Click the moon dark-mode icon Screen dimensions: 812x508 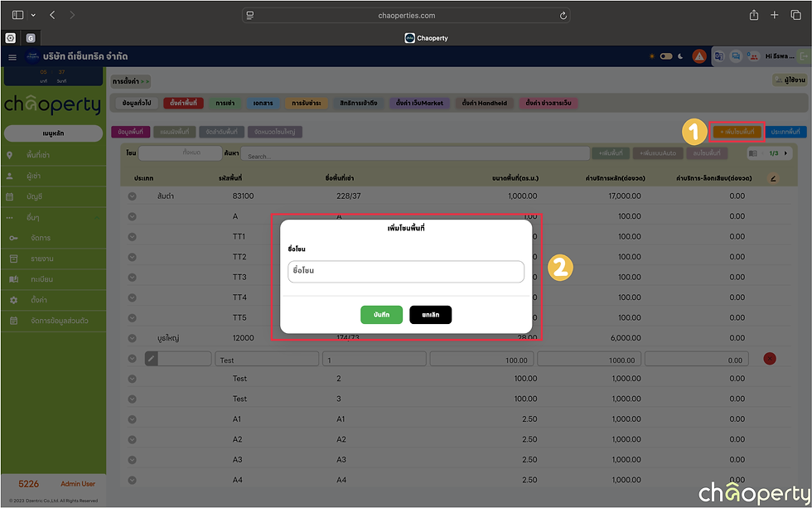coord(680,56)
